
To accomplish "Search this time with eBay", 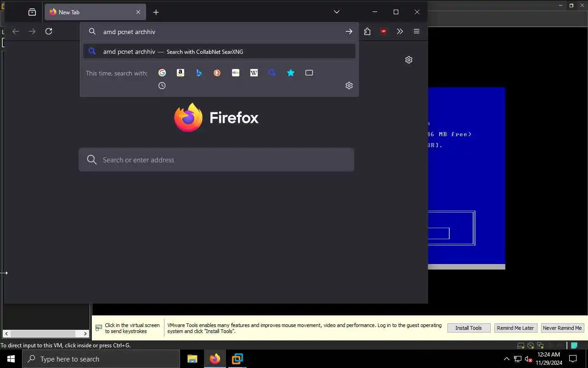I will [236, 73].
